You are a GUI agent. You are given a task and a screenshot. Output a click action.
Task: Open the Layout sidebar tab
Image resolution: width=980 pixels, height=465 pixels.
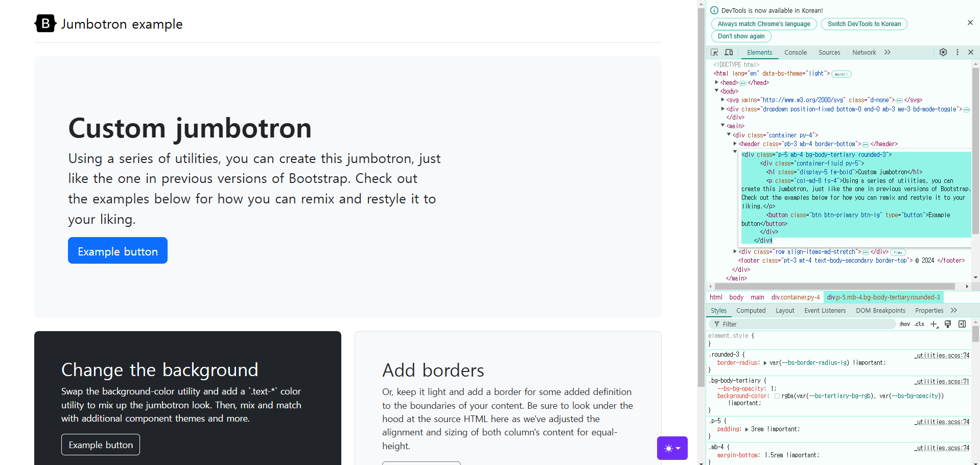[x=785, y=311]
